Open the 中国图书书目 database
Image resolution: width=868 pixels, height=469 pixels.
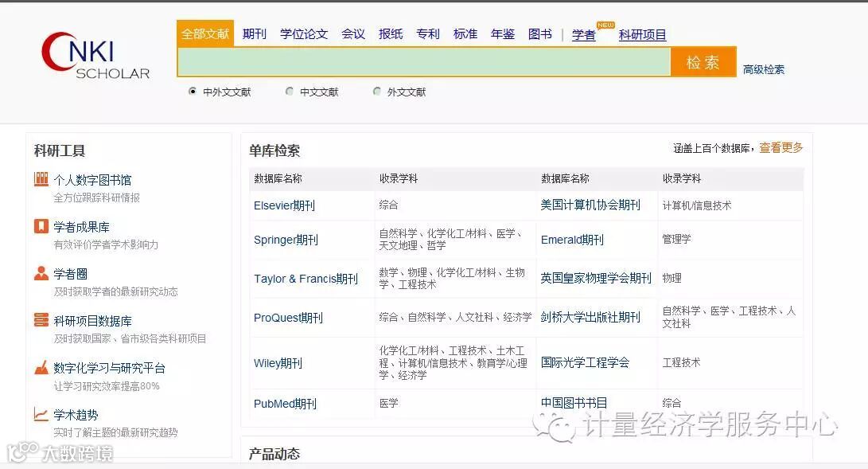(x=574, y=403)
